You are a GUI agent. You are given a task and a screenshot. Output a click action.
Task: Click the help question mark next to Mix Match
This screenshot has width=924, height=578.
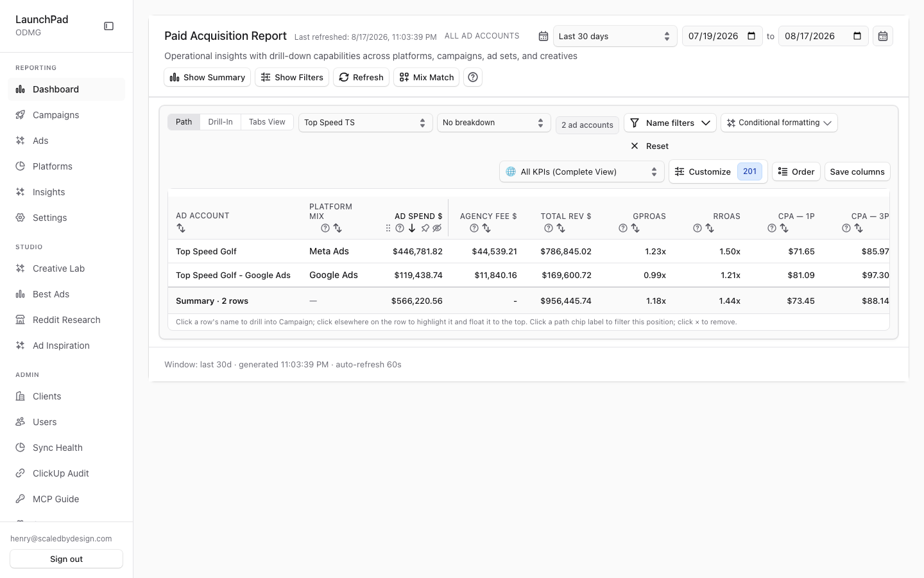pos(473,77)
